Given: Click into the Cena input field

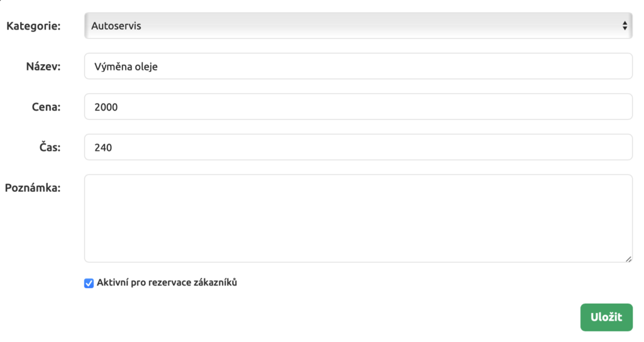Looking at the screenshot, I should pyautogui.click(x=358, y=107).
